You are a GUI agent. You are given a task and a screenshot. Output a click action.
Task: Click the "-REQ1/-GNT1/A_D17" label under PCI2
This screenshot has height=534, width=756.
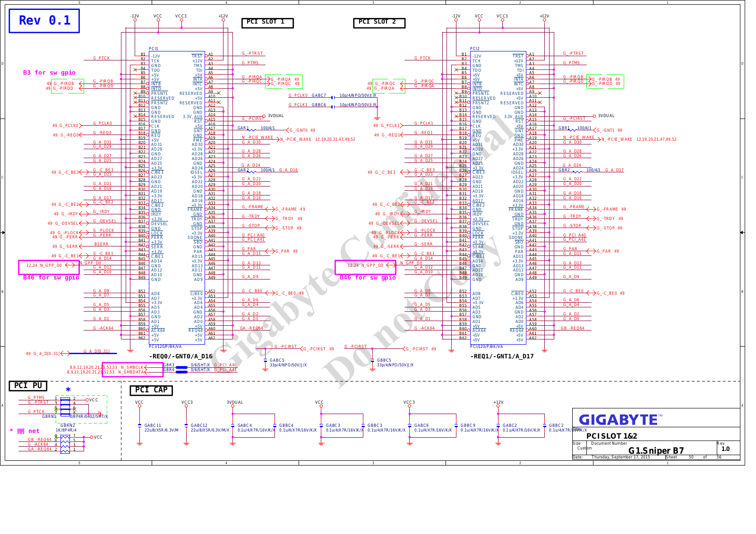click(x=502, y=356)
